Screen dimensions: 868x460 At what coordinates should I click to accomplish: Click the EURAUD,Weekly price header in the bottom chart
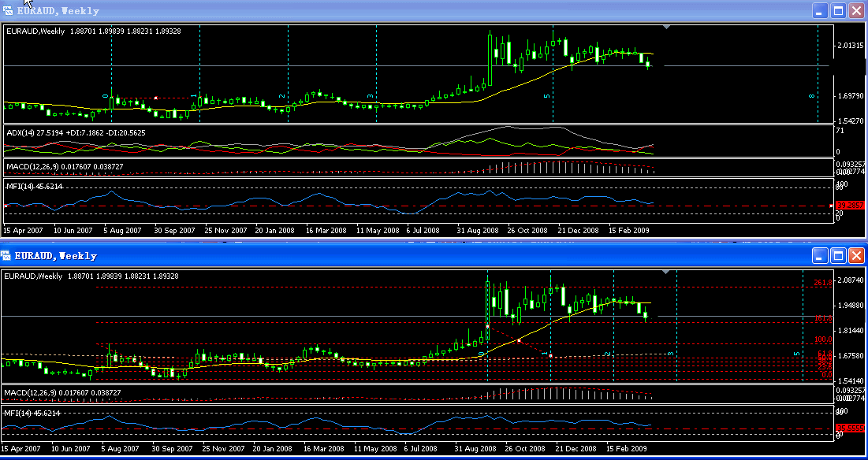(91, 276)
